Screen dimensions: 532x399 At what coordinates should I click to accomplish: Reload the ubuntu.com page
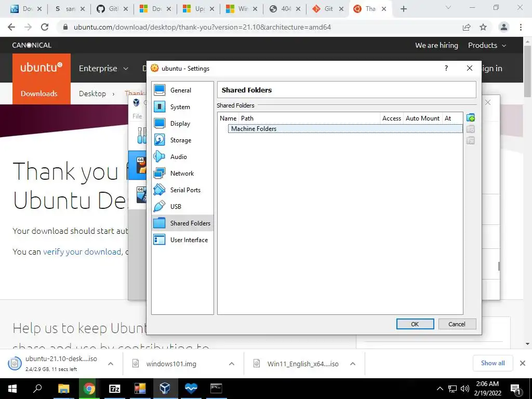point(45,27)
